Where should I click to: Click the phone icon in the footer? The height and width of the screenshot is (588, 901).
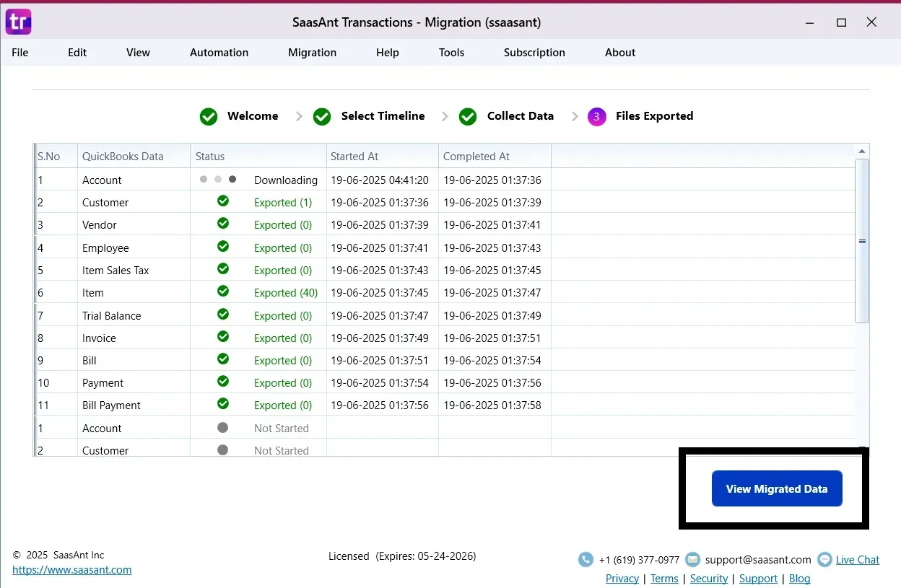coord(586,559)
